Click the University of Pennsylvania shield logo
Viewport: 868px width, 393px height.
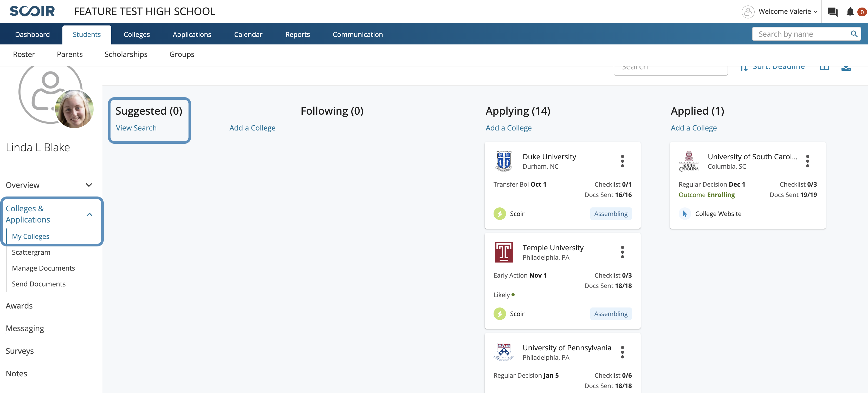(504, 352)
